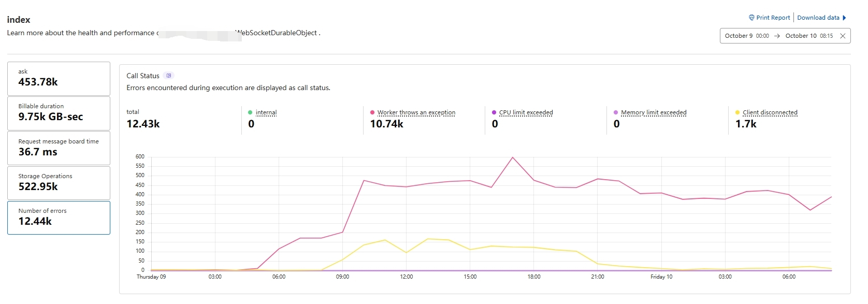Click the Download data link text
The width and height of the screenshot is (868, 304).
click(818, 18)
